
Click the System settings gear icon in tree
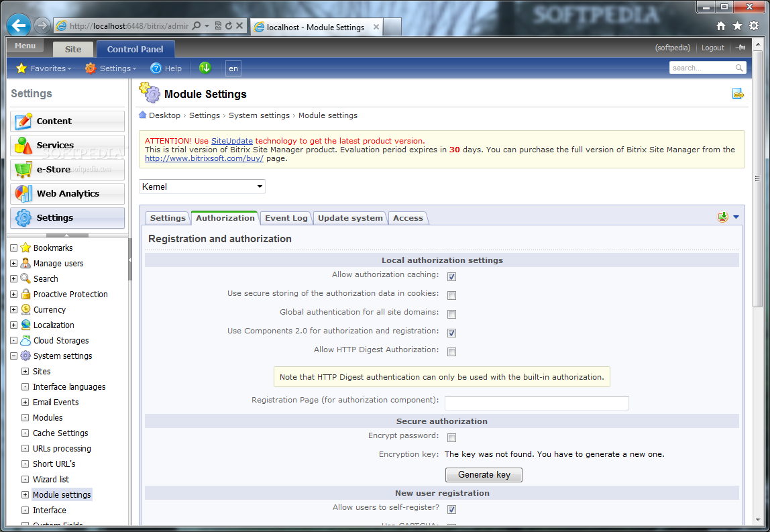pyautogui.click(x=25, y=356)
